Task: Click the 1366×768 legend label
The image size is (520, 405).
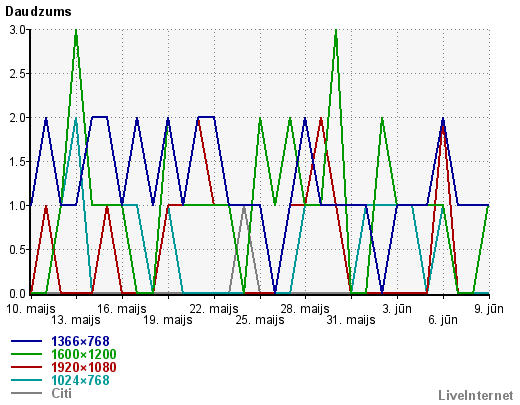Action: (x=80, y=341)
